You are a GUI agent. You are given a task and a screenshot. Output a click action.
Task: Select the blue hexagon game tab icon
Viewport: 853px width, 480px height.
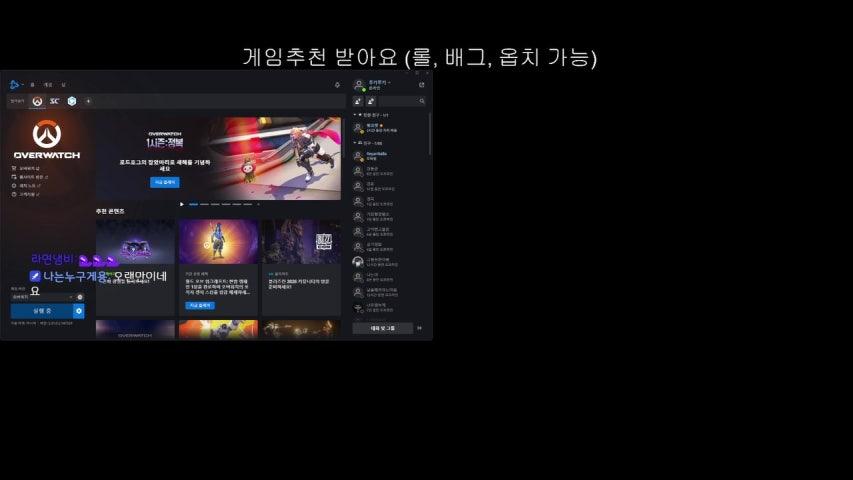(x=72, y=101)
